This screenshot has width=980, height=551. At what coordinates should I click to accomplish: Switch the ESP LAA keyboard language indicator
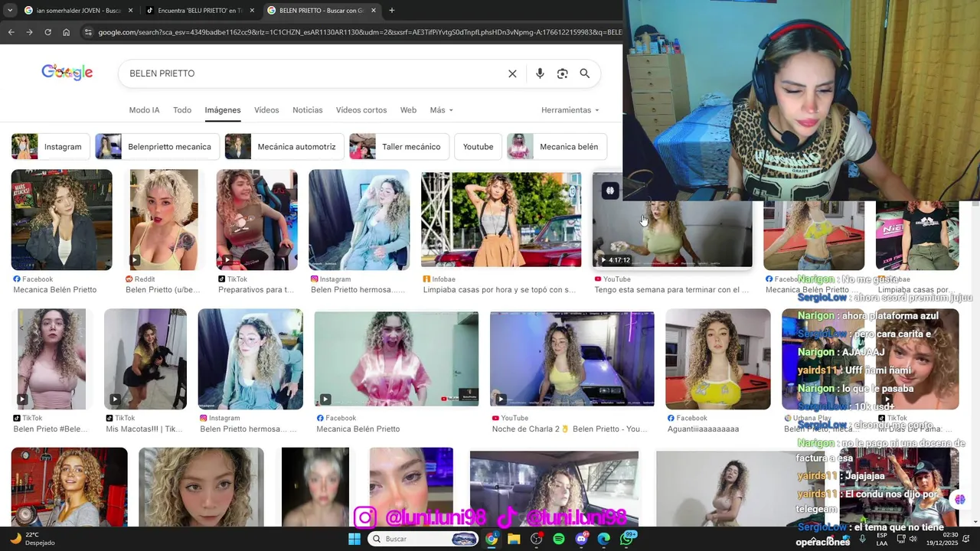coord(882,539)
